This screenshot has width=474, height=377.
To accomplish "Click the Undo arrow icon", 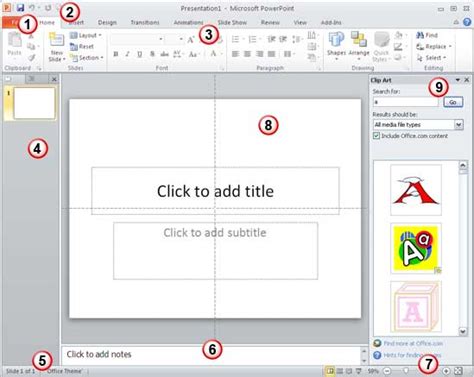I will click(x=32, y=8).
